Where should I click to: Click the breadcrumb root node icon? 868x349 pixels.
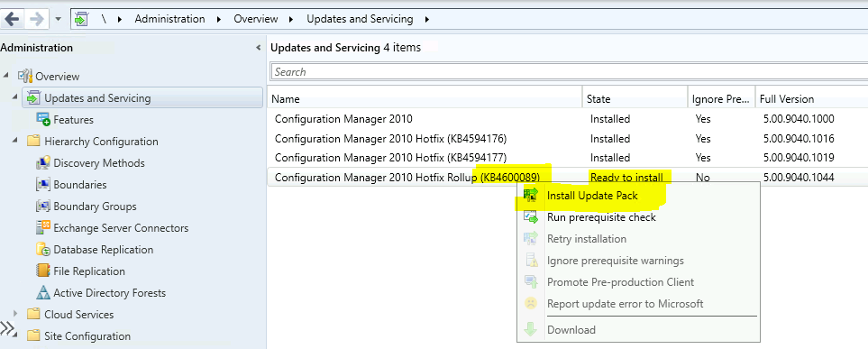click(81, 20)
